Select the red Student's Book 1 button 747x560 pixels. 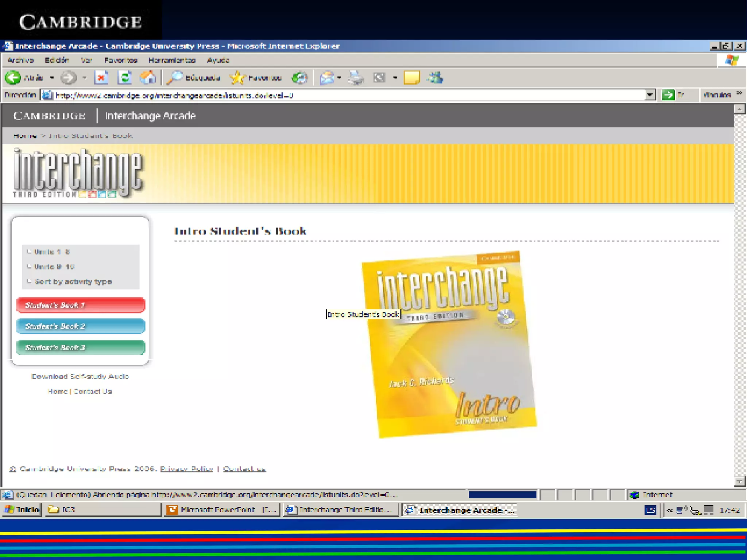click(x=81, y=305)
